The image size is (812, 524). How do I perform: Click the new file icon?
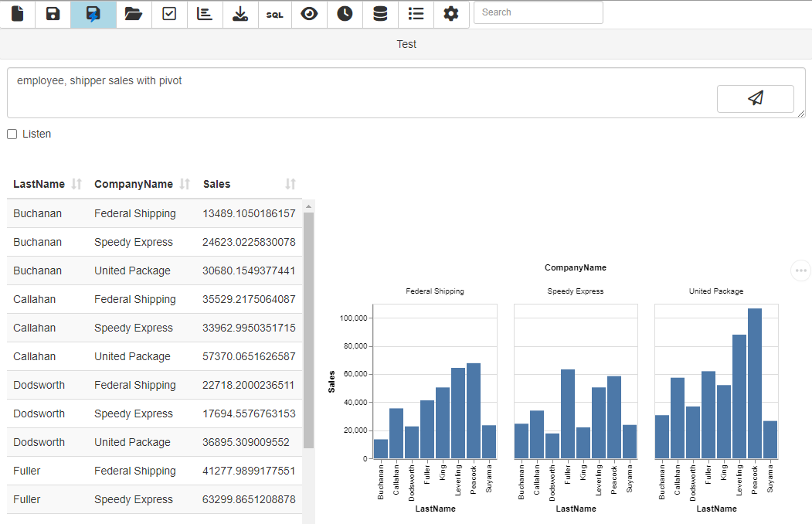(x=18, y=14)
